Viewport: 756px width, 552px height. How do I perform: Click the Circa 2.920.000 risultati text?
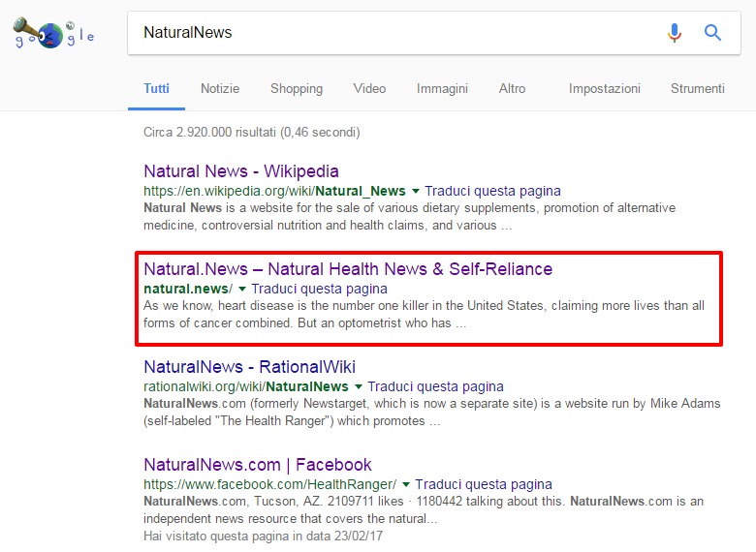(x=252, y=133)
